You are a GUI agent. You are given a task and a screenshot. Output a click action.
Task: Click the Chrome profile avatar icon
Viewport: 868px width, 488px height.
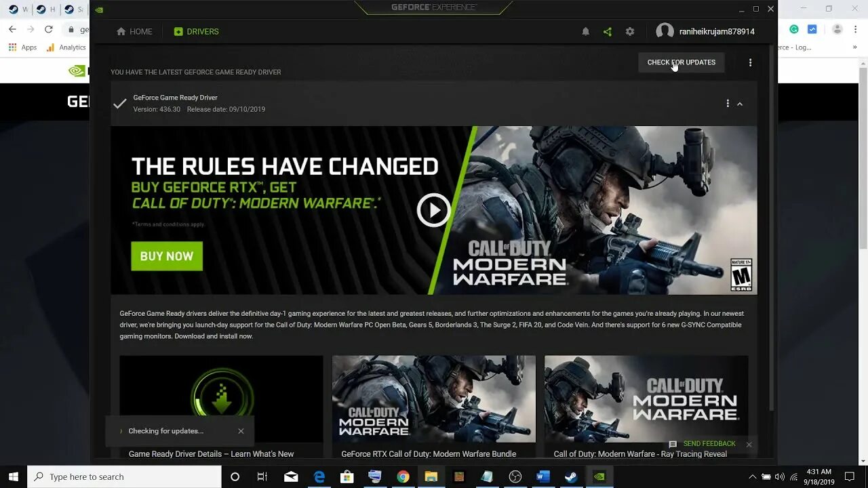[x=837, y=29]
